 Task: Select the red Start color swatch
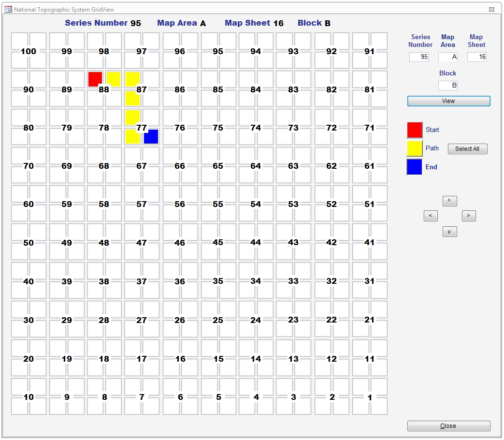click(x=415, y=130)
